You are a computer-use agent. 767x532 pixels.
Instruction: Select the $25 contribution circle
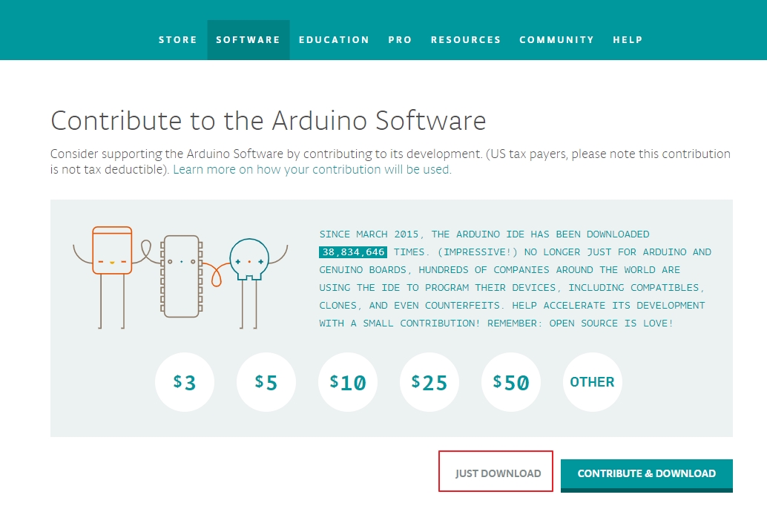click(x=429, y=382)
